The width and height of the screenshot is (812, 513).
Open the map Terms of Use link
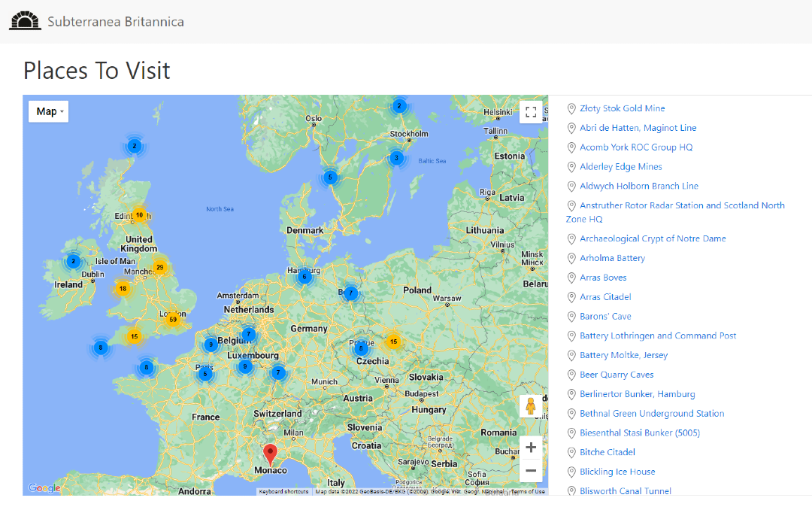(x=528, y=492)
